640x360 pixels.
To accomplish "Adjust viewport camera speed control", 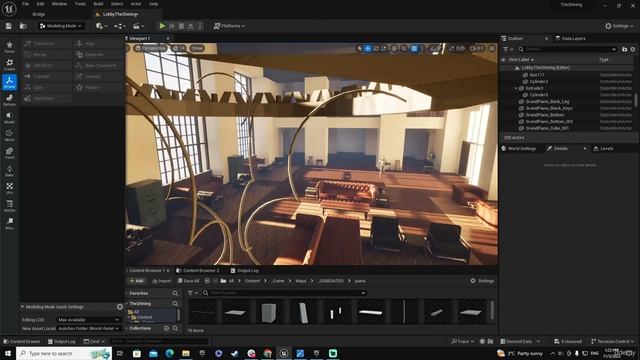I will (477, 49).
